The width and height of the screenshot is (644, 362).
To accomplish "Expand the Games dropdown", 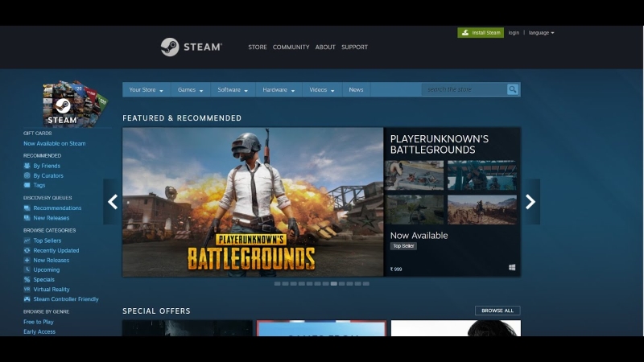I will [190, 89].
